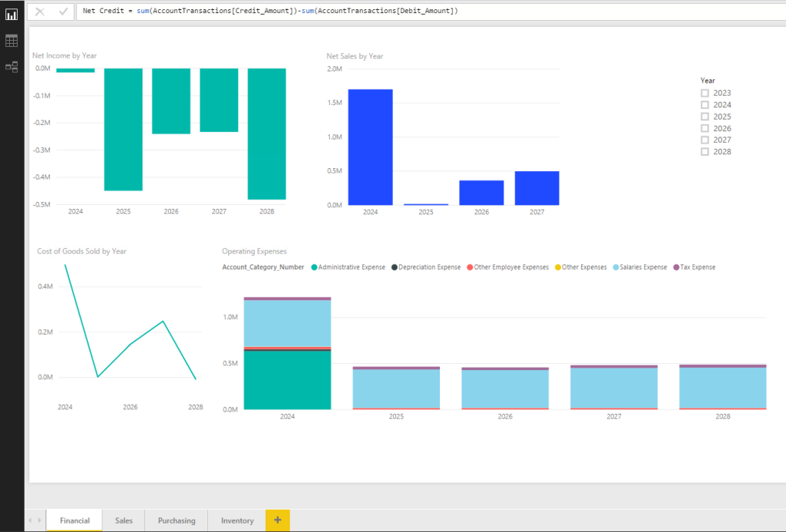Select 2024 Administrative Expense green segment
Viewport: 786px width, 532px height.
coord(287,379)
